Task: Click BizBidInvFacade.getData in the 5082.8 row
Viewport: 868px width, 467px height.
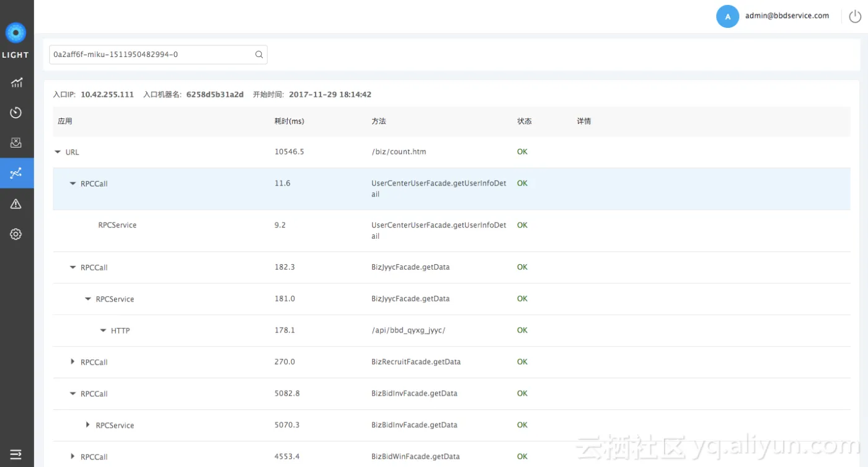Action: [x=414, y=393]
